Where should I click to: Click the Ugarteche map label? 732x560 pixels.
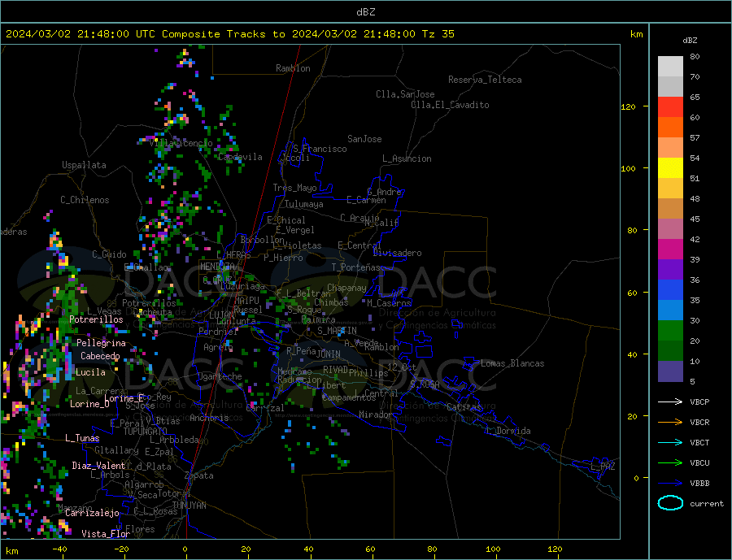pos(220,376)
